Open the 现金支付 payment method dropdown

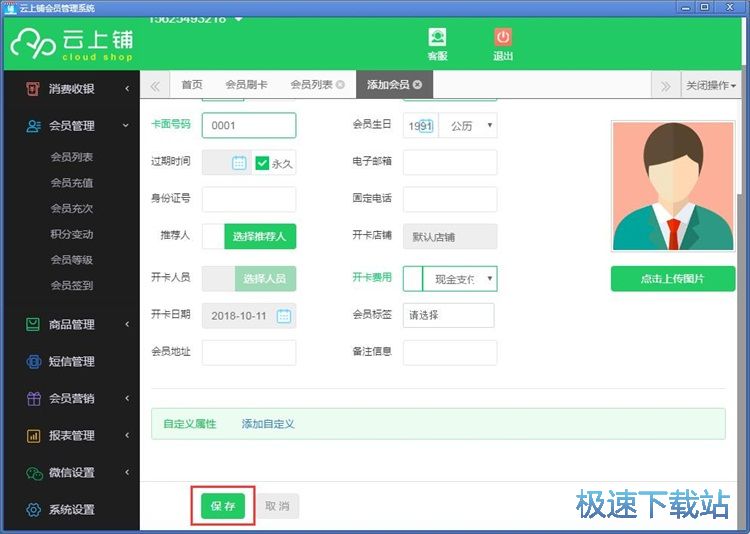pyautogui.click(x=459, y=279)
